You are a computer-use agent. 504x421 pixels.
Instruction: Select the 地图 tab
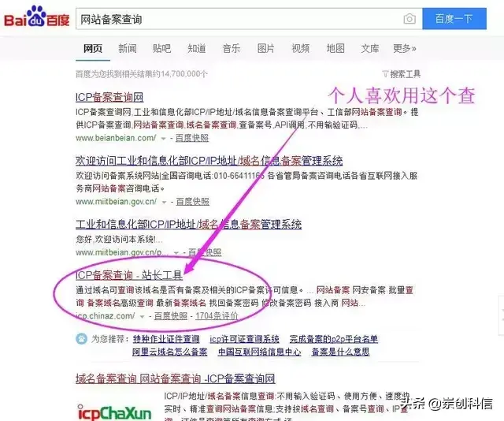coord(335,49)
